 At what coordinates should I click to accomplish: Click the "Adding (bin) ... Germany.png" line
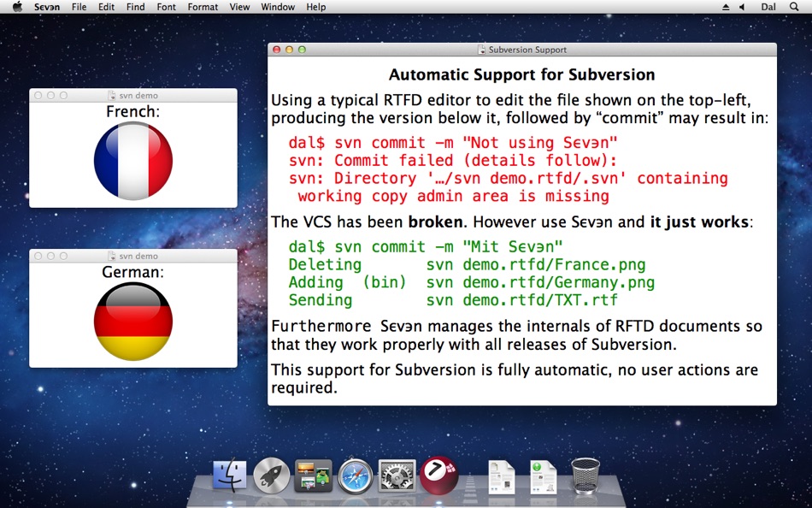click(472, 282)
